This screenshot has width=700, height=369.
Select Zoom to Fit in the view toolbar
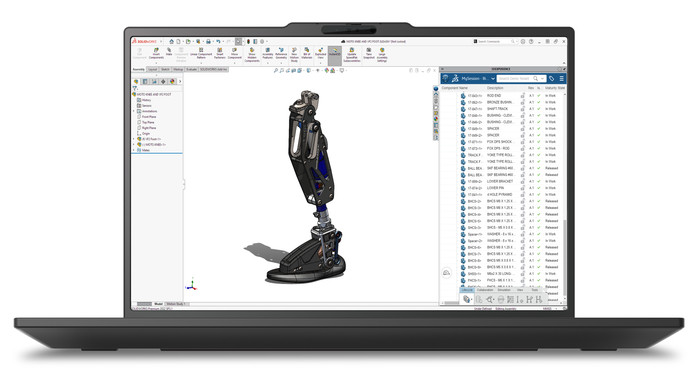point(275,70)
